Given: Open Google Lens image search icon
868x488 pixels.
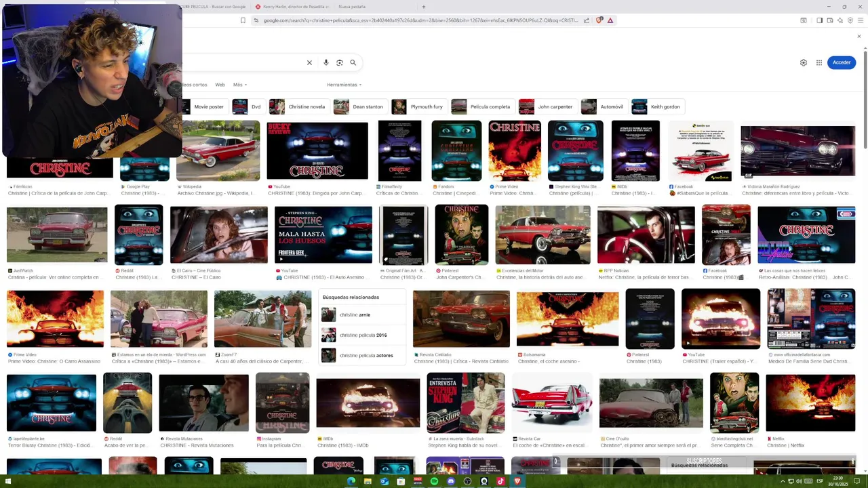Looking at the screenshot, I should pyautogui.click(x=340, y=62).
